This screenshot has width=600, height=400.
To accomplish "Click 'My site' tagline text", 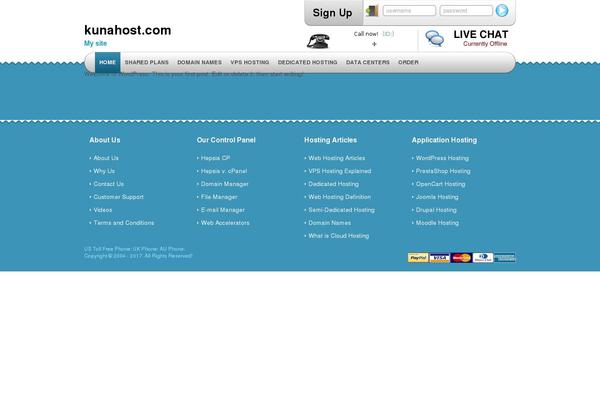I will tap(96, 43).
